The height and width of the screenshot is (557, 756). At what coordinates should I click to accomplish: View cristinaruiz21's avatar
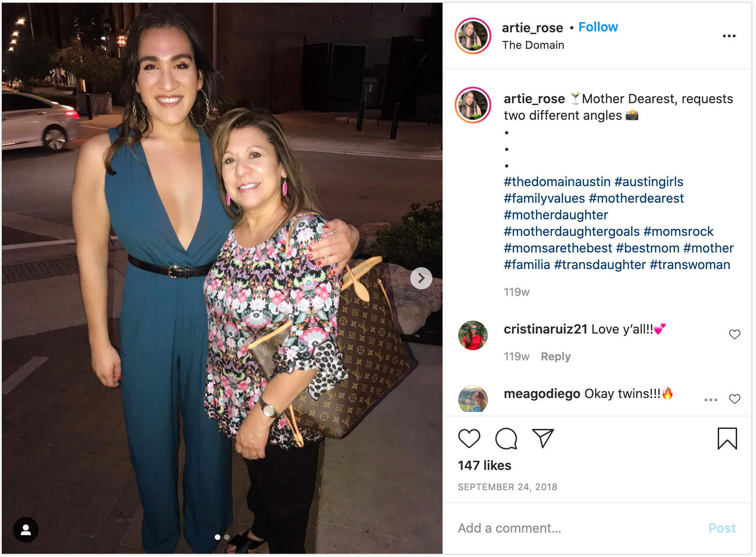[x=473, y=335]
